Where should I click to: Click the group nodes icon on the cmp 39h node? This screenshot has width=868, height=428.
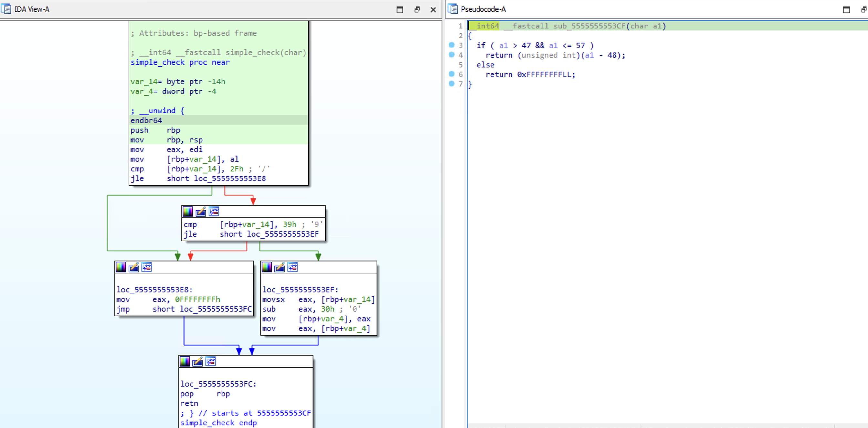point(214,211)
